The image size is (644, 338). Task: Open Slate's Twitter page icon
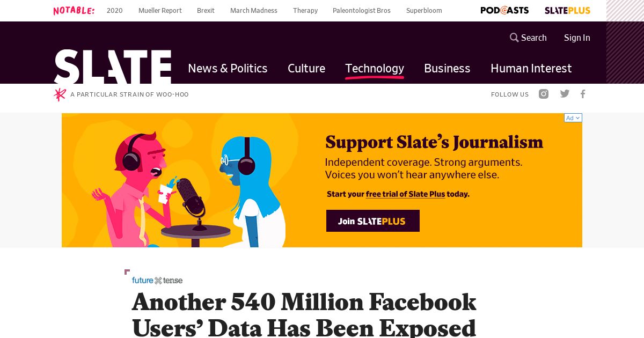565,94
